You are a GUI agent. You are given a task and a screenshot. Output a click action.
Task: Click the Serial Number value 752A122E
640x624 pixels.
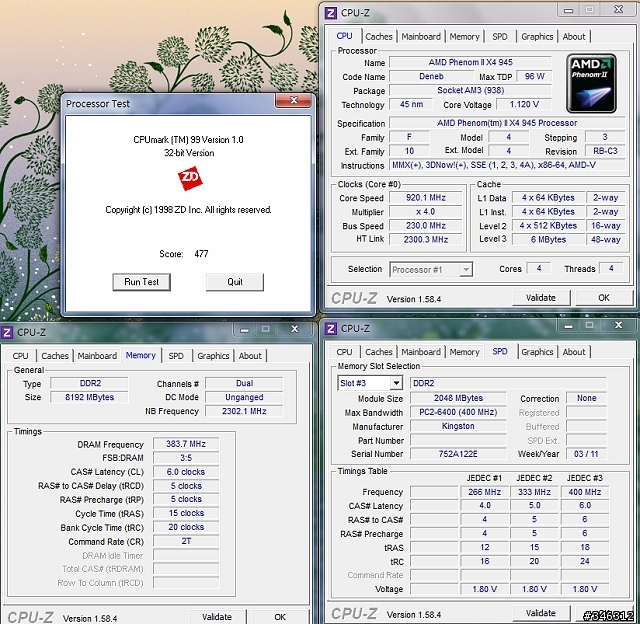(458, 454)
